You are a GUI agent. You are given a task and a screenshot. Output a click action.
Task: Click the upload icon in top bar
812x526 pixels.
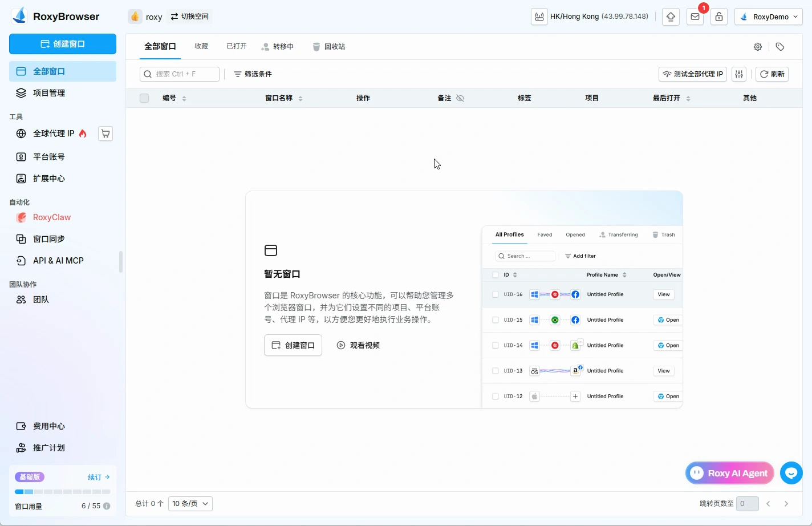point(671,17)
